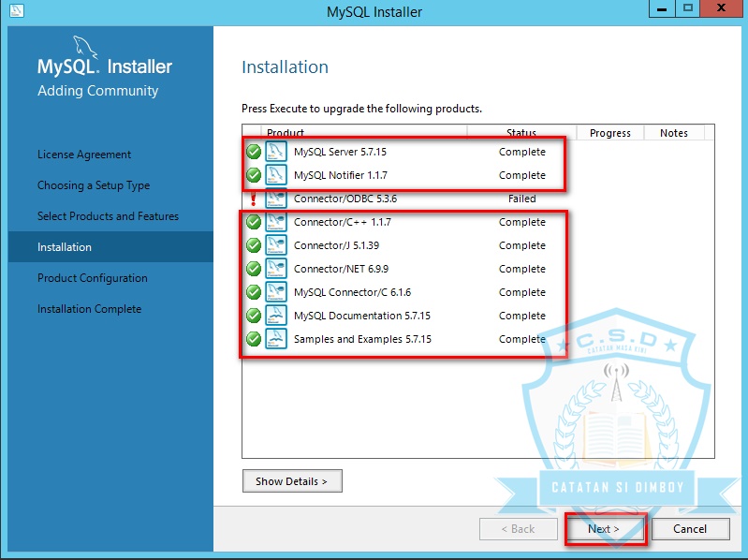Viewport: 748px width, 560px height.
Task: Select the MySQL Connector/C 6.1.6 row text
Action: (353, 292)
